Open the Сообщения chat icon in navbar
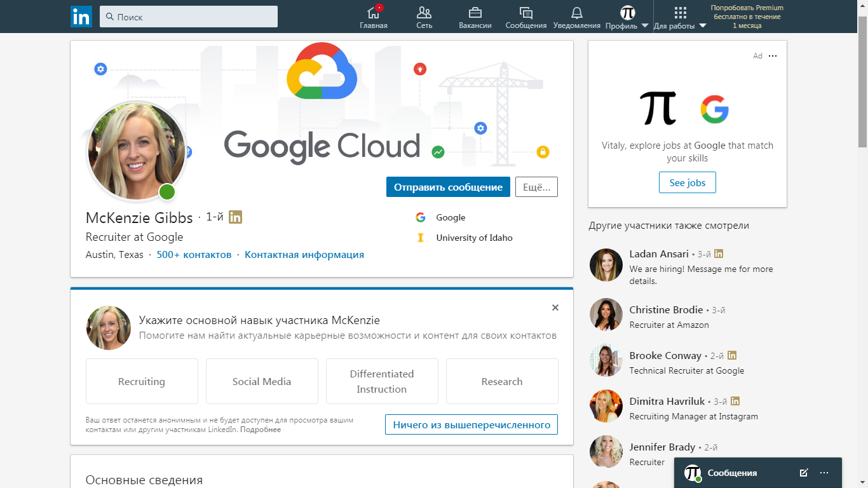This screenshot has width=868, height=488. (x=526, y=13)
